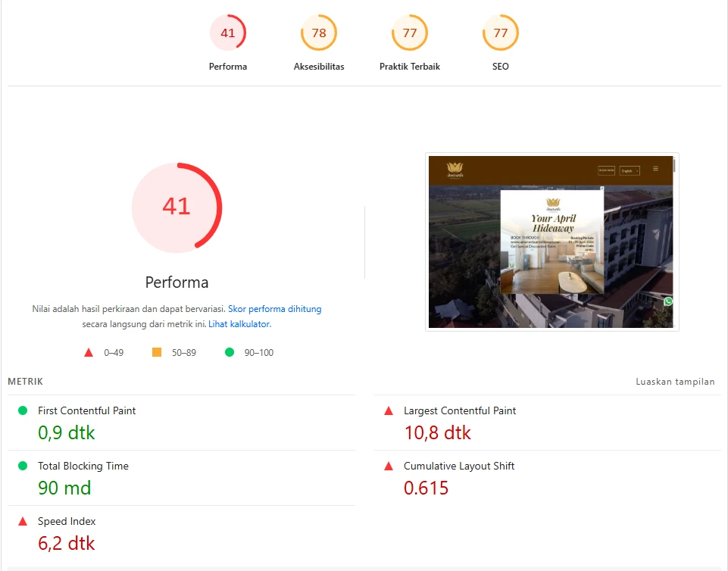Viewport: 728px width, 571px height.
Task: Select the Praktik Terbaik gauge
Action: click(409, 33)
